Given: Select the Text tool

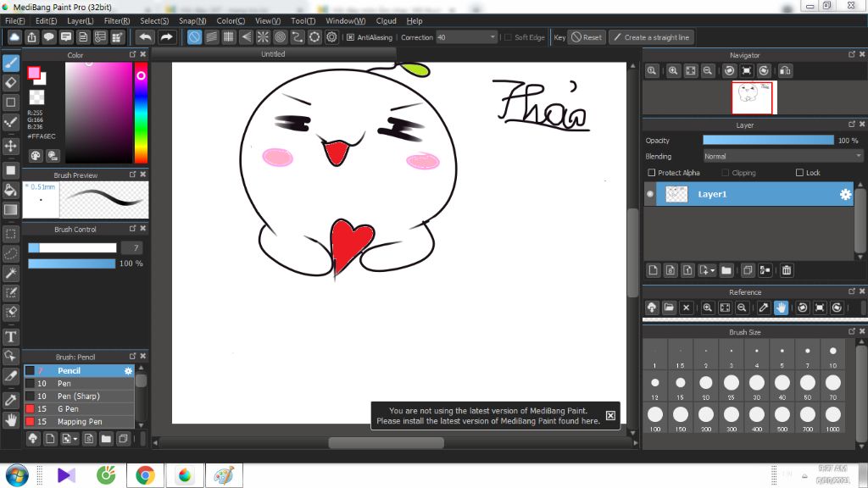Looking at the screenshot, I should pyautogui.click(x=11, y=336).
